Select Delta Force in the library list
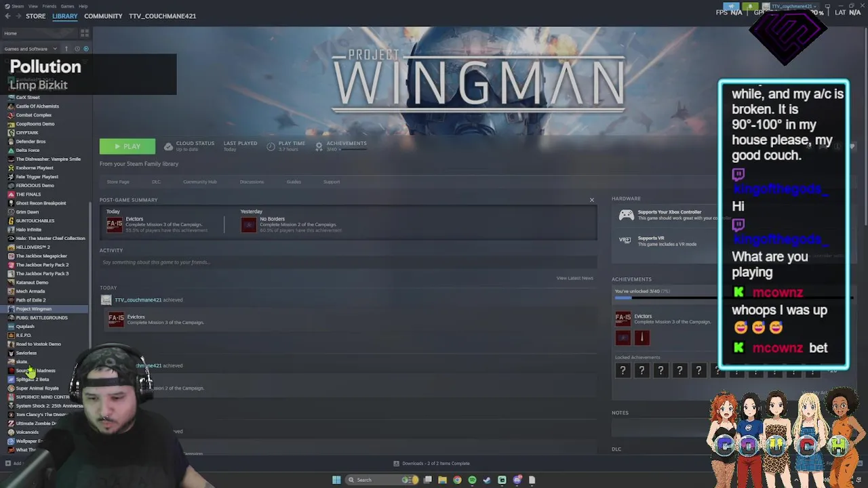 tap(28, 150)
